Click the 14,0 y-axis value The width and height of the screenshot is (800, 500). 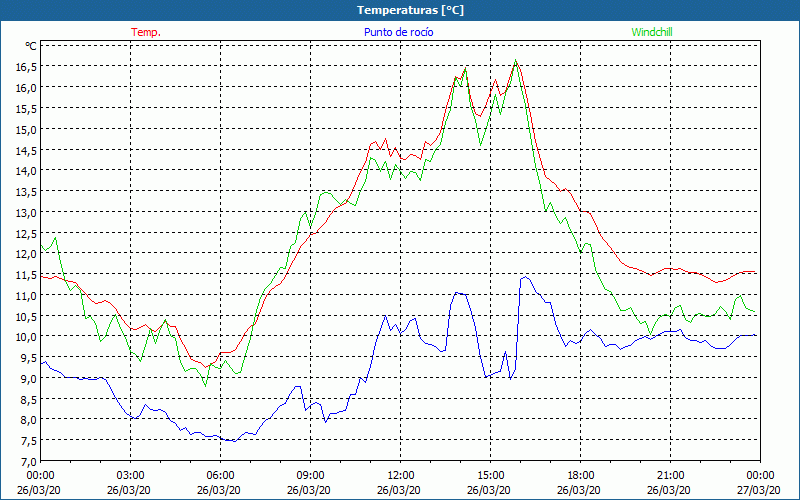pos(26,171)
